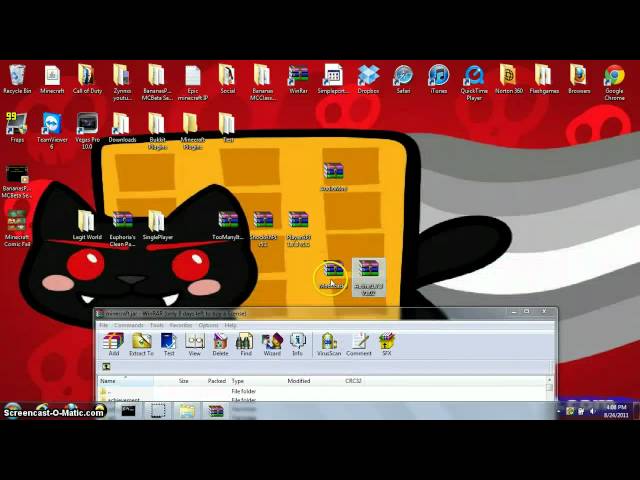Open the Tools menu in WinRAR
The height and width of the screenshot is (480, 640).
(x=157, y=325)
